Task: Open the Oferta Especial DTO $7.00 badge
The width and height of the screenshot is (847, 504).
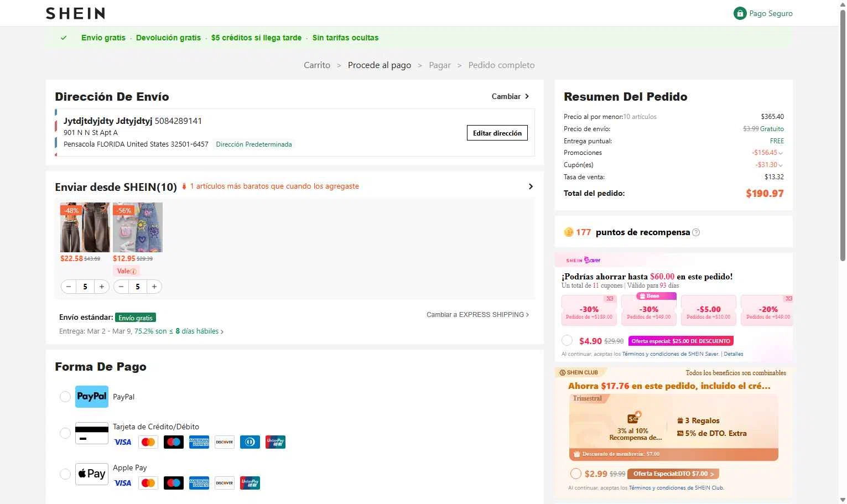Action: [x=673, y=474]
